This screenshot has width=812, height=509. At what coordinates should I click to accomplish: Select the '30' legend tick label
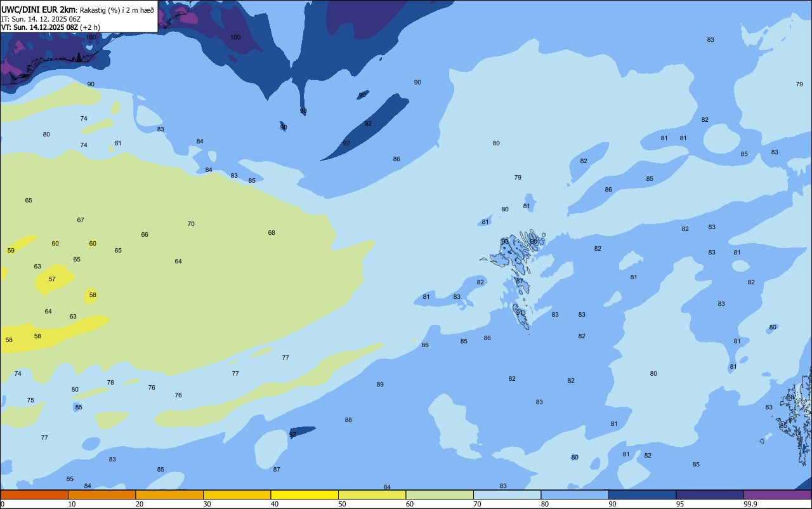[207, 504]
